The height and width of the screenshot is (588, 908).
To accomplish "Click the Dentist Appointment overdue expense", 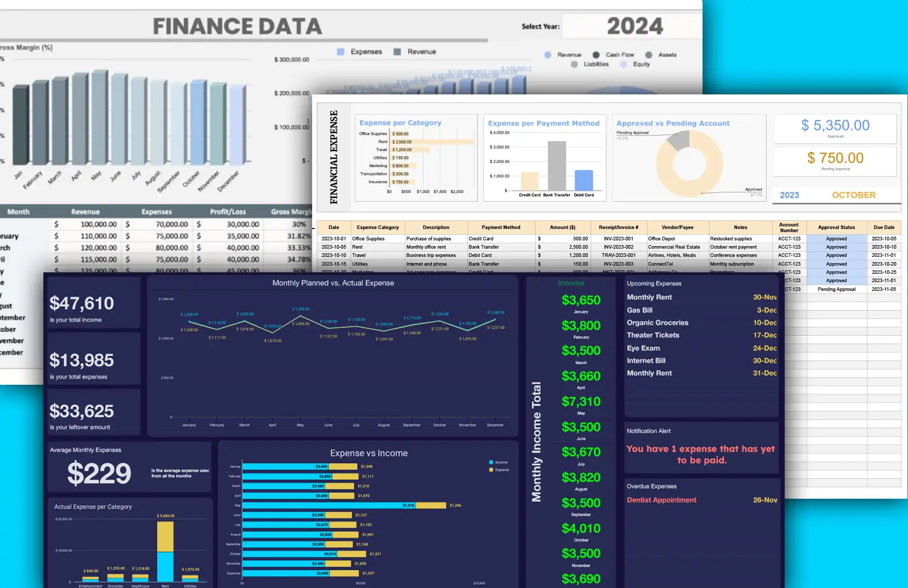I will (x=661, y=500).
